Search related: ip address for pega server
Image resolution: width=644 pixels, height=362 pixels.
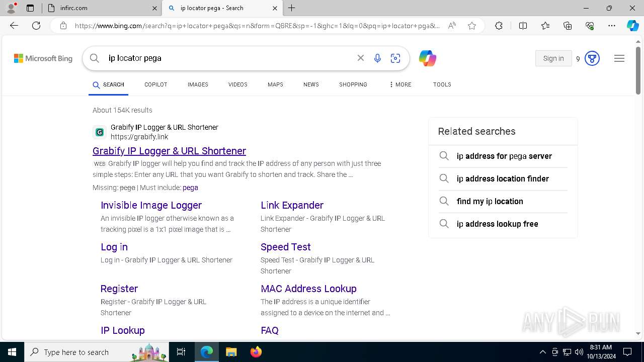pyautogui.click(x=503, y=156)
